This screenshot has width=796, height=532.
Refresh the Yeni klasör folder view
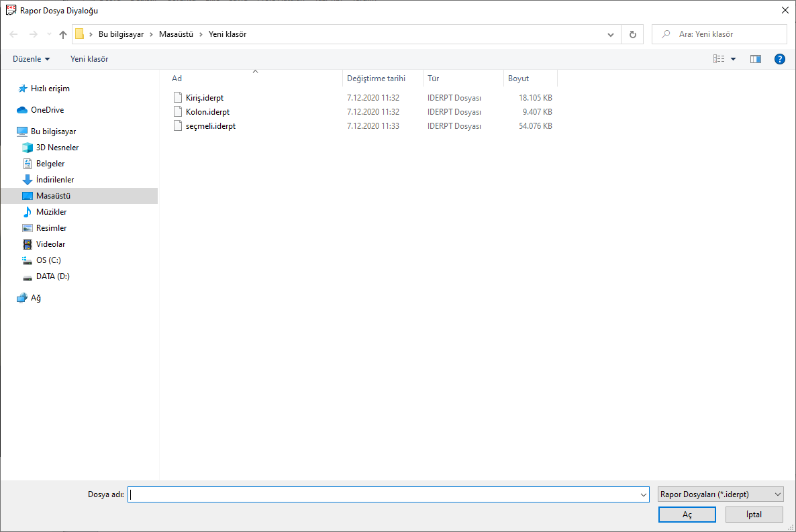(632, 34)
